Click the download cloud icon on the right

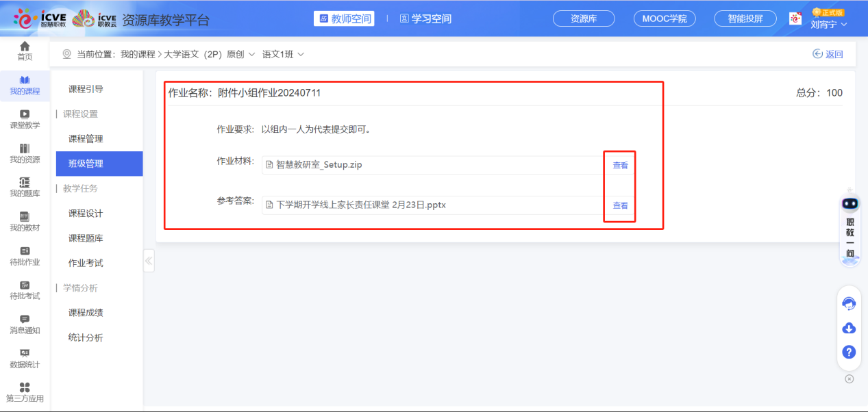(x=848, y=328)
